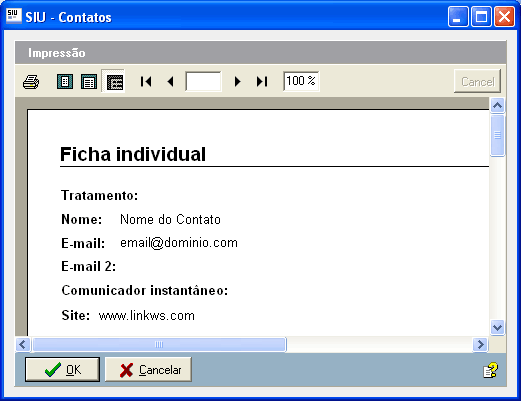
Task: Go to the next page
Action: point(237,81)
